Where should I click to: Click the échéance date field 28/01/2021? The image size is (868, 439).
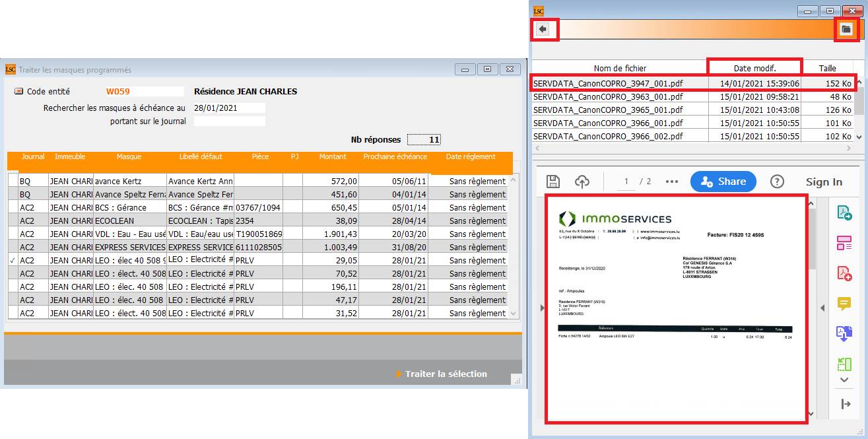(x=229, y=108)
